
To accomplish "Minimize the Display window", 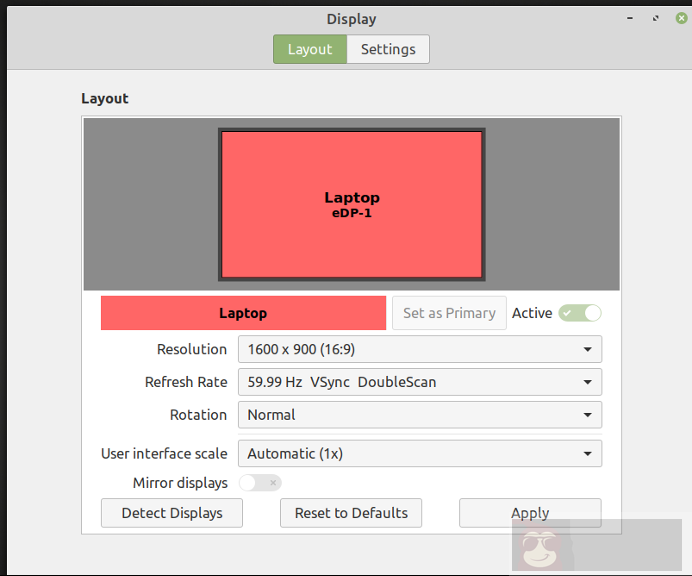I will (x=628, y=18).
